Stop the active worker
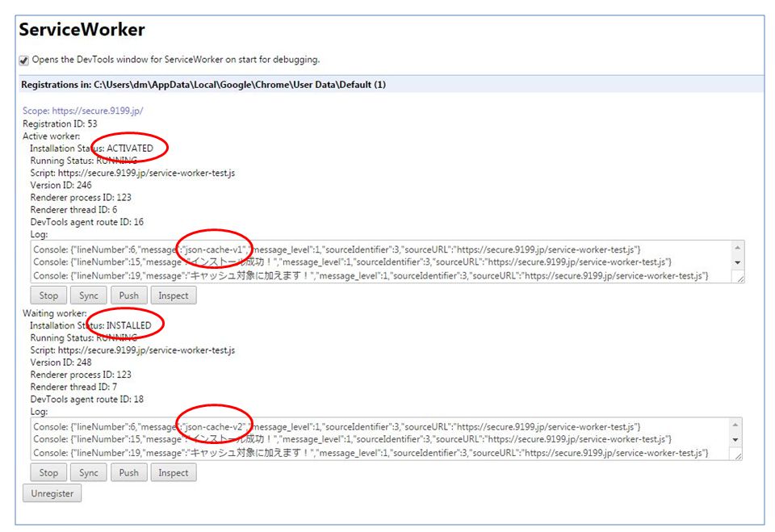This screenshot has height=532, width=775. coord(48,295)
